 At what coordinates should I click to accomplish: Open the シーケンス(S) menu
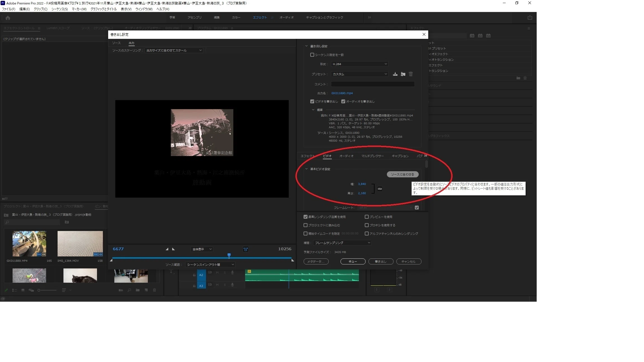point(60,9)
